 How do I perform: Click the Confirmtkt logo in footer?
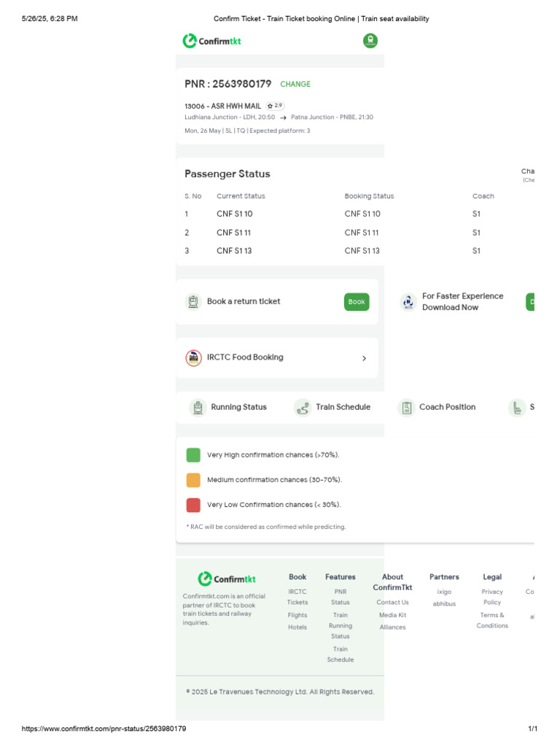click(227, 578)
